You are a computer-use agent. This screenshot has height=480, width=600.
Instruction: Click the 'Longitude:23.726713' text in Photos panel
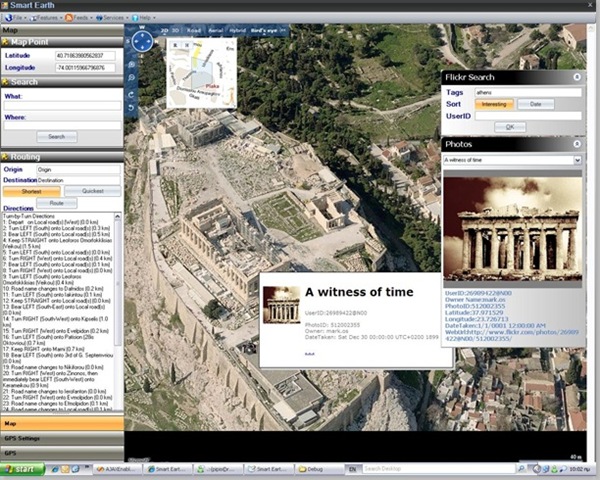(476, 319)
